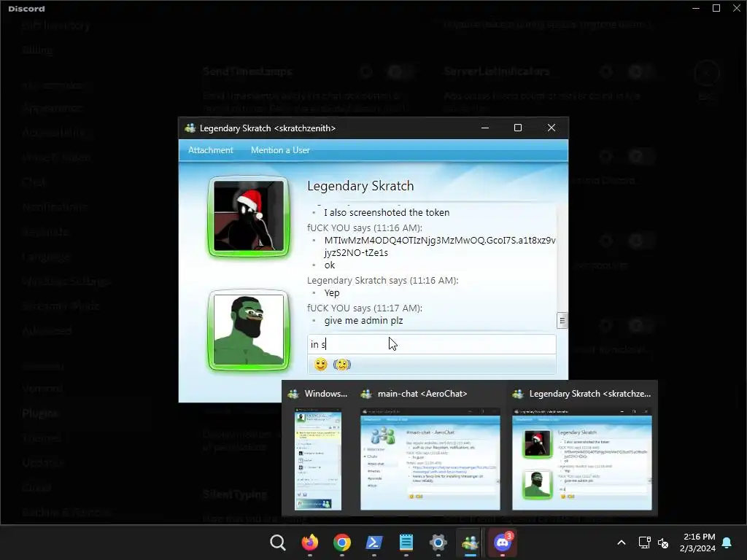Click the 'Yep' message from Legendary Skratch
This screenshot has height=560, width=747.
[x=332, y=293]
